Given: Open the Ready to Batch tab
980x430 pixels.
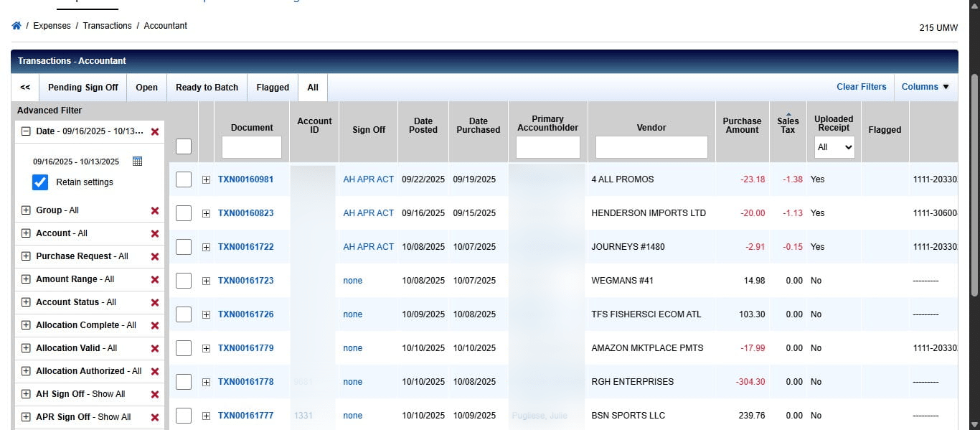Looking at the screenshot, I should click(207, 87).
